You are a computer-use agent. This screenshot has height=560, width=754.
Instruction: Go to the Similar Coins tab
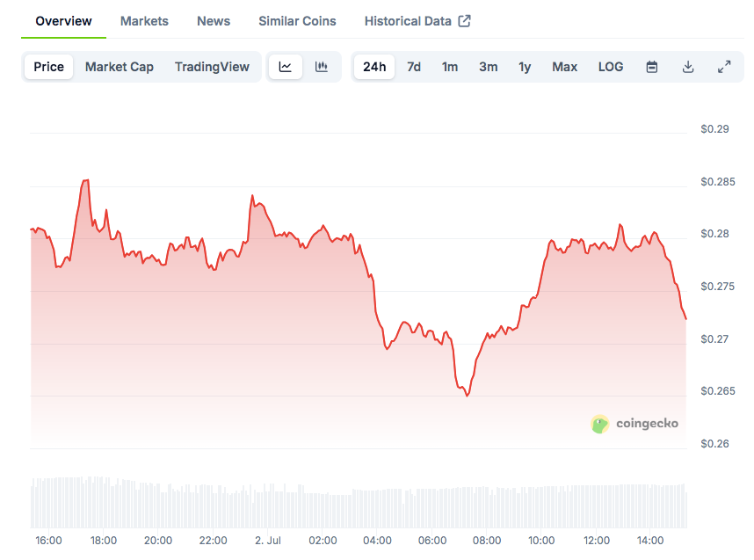297,21
